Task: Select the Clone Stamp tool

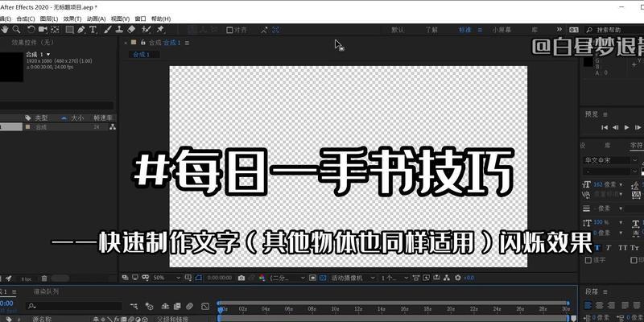Action: pyautogui.click(x=119, y=29)
